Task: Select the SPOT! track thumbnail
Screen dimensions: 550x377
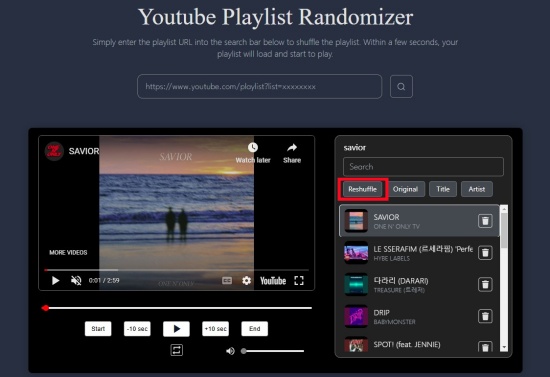Action: pos(356,344)
